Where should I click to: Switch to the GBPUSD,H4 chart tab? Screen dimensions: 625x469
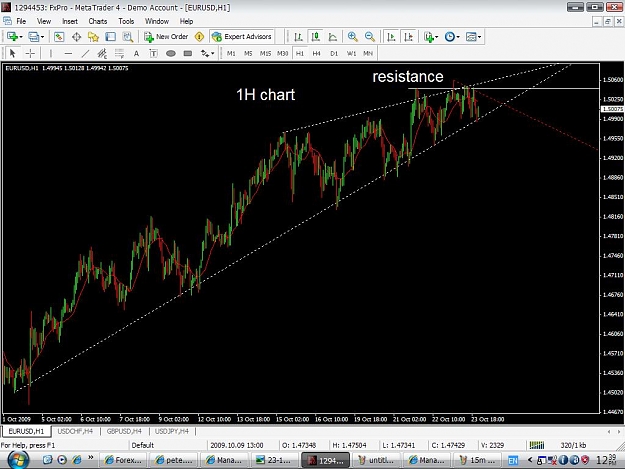(x=124, y=431)
